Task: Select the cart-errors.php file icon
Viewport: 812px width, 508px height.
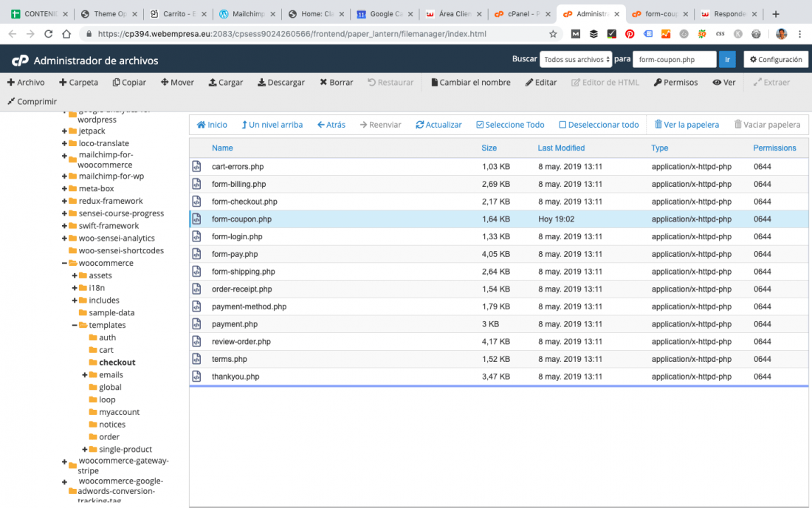Action: click(x=197, y=166)
